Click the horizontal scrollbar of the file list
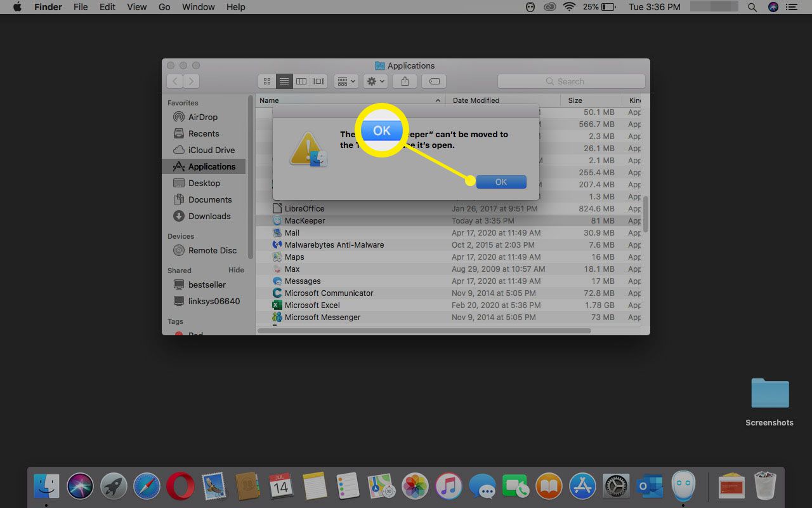This screenshot has height=508, width=812. tap(424, 331)
